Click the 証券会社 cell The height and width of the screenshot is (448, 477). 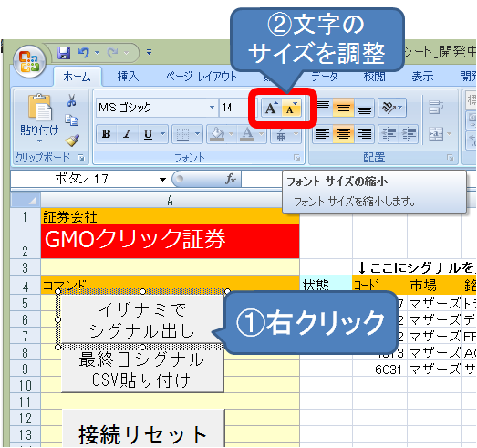pyautogui.click(x=170, y=216)
